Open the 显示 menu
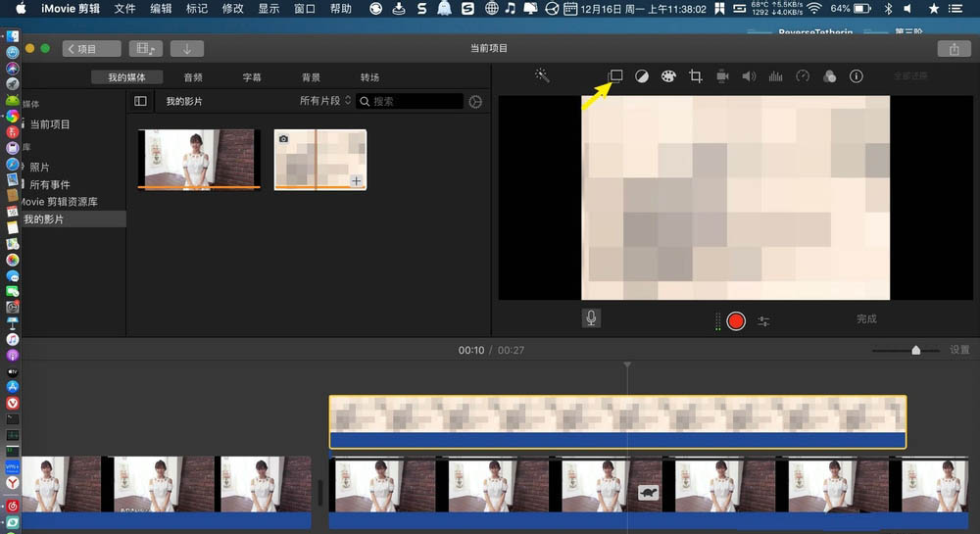The image size is (980, 534). 269,9
